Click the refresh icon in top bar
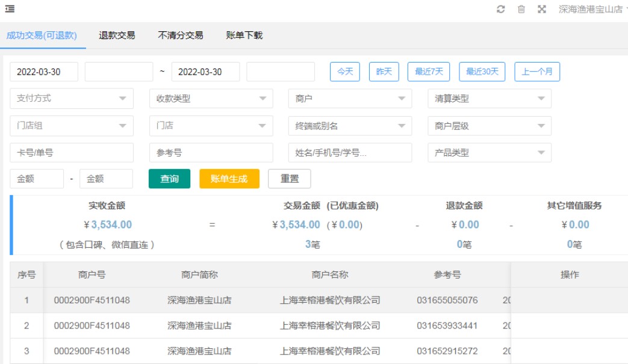628x364 pixels. tap(500, 9)
